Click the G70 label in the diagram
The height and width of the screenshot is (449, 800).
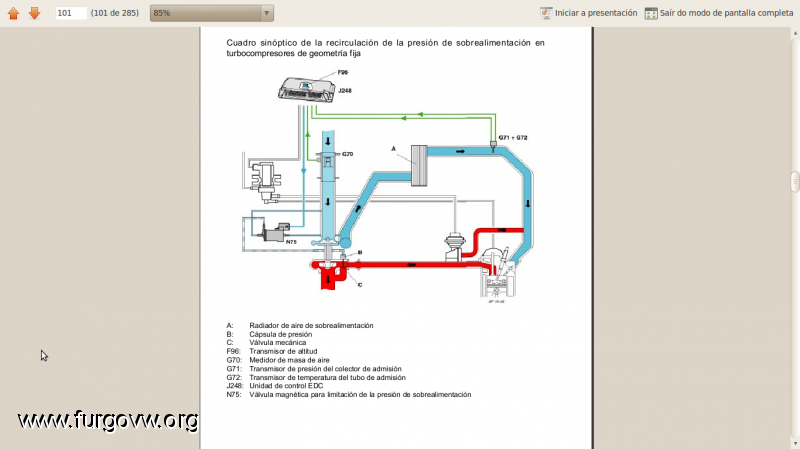pos(347,154)
